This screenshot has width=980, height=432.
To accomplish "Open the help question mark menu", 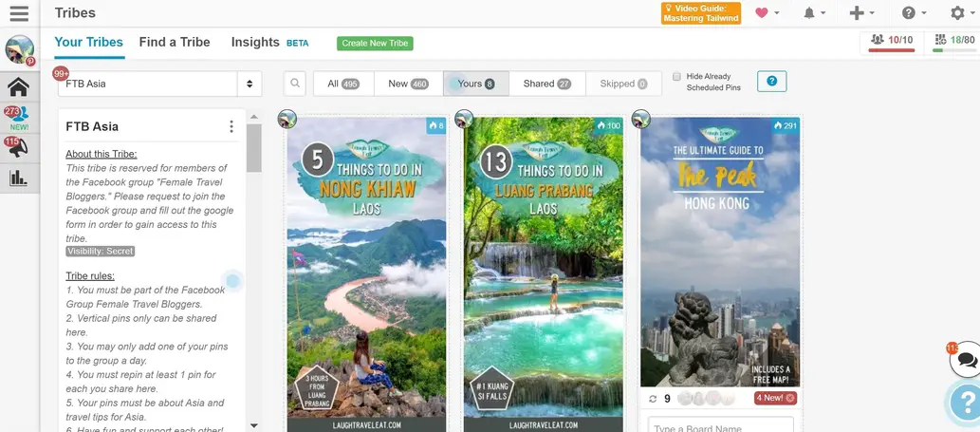I will click(909, 13).
